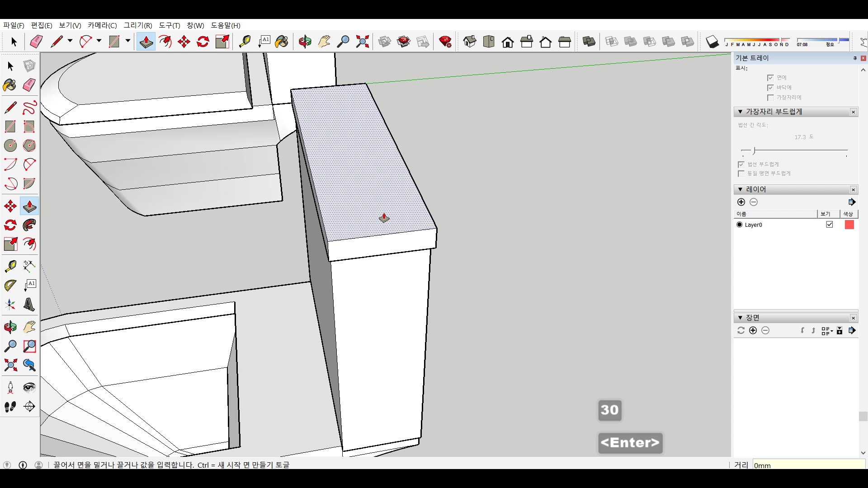This screenshot has width=868, height=488.
Task: Select the Protractor tool
Action: coord(10,286)
